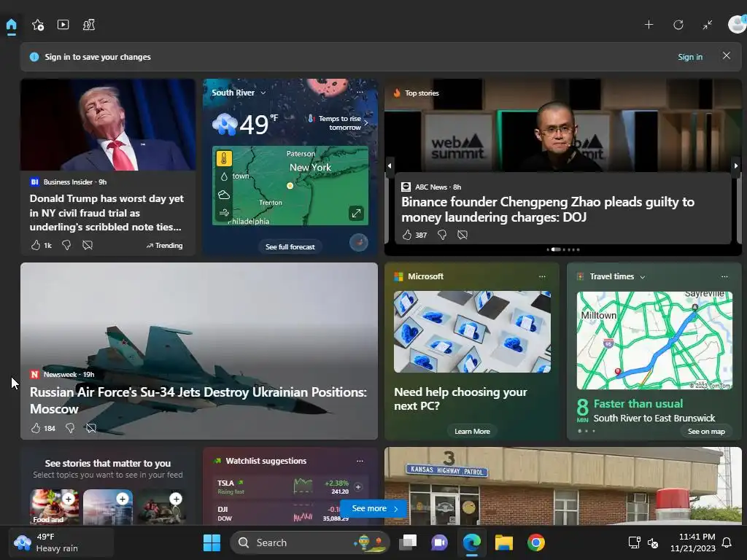Open the user profile avatar
Screen dimensions: 747x560
pyautogui.click(x=737, y=24)
